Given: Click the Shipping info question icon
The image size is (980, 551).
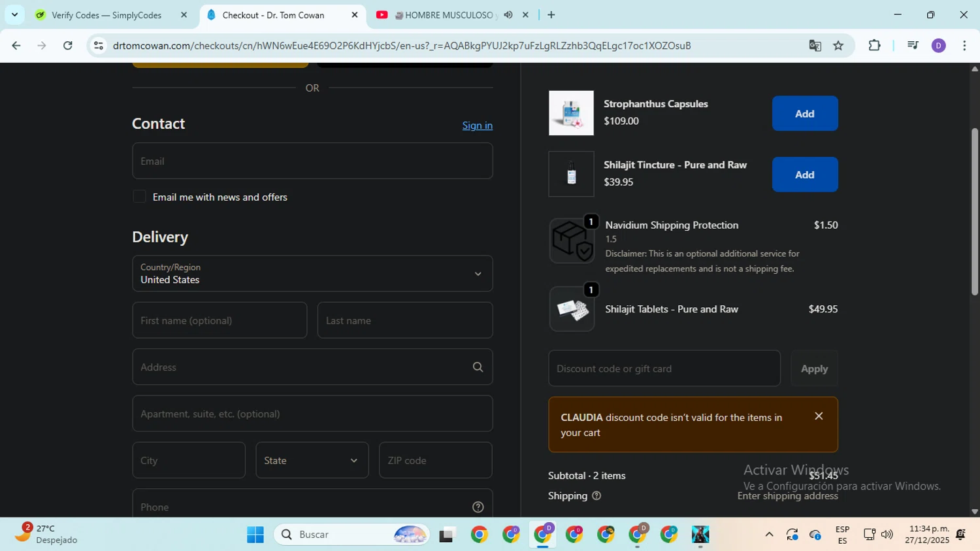Looking at the screenshot, I should [596, 496].
